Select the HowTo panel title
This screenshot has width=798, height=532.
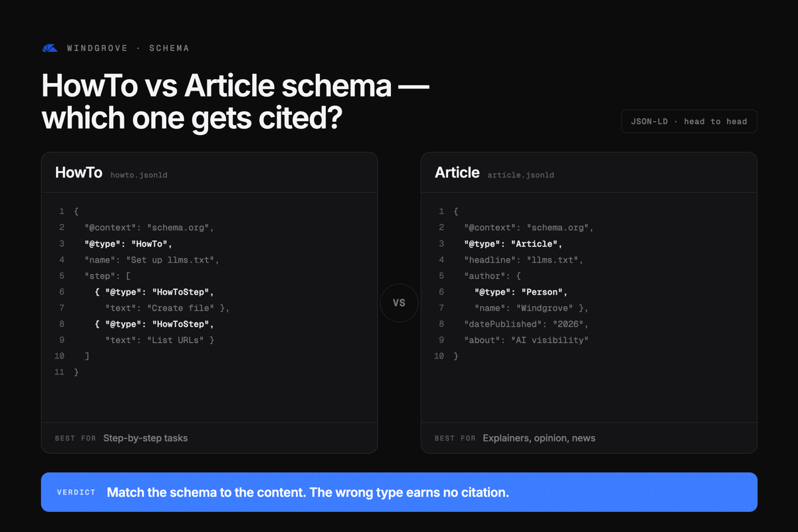pyautogui.click(x=78, y=173)
